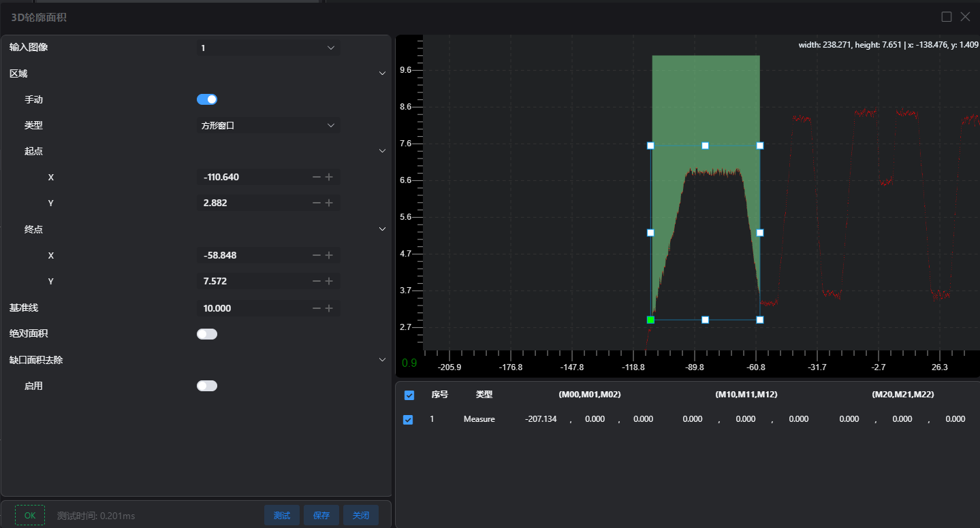The width and height of the screenshot is (980, 528).
Task: Click the 绝对面积 label
Action: (29, 334)
